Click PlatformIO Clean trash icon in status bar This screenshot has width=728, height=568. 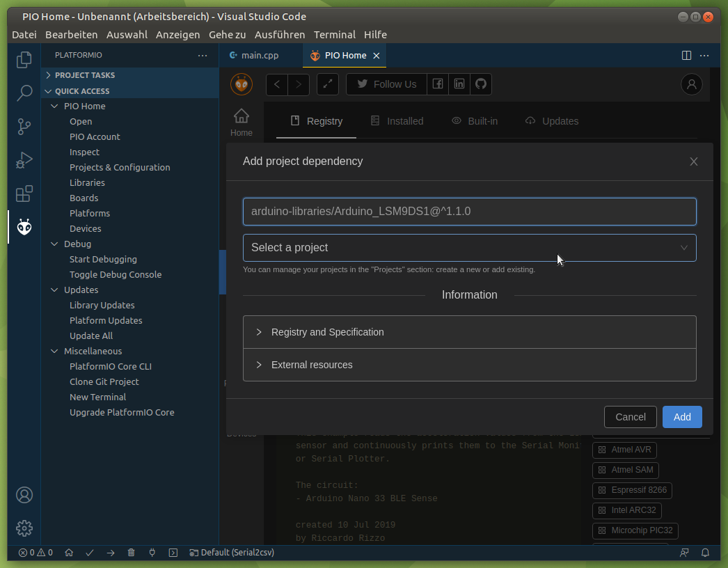coord(132,553)
